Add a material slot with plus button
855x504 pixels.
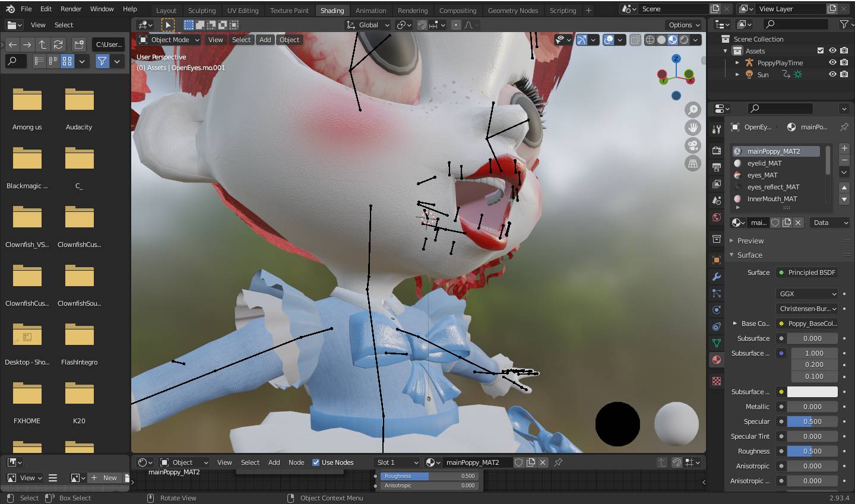click(844, 148)
